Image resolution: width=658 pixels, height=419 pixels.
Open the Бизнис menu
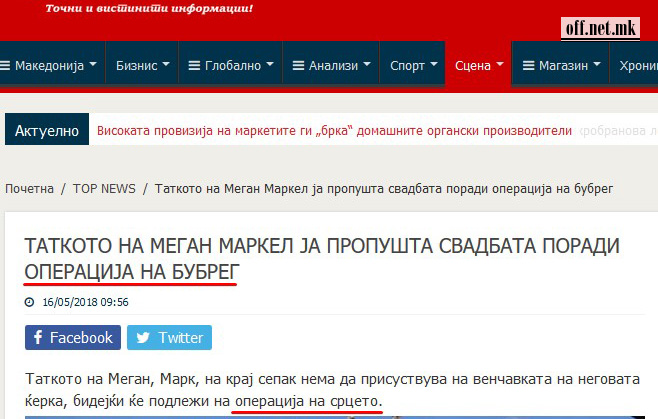(x=142, y=65)
